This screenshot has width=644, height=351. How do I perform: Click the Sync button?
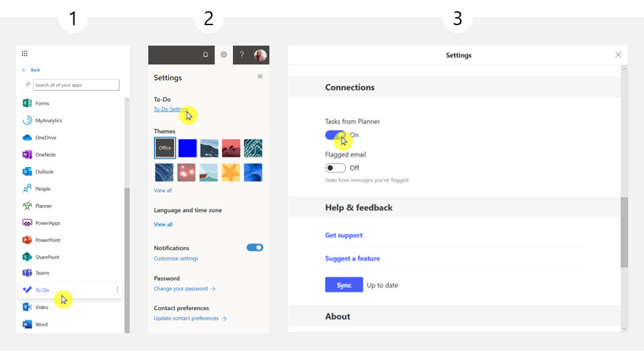[344, 285]
